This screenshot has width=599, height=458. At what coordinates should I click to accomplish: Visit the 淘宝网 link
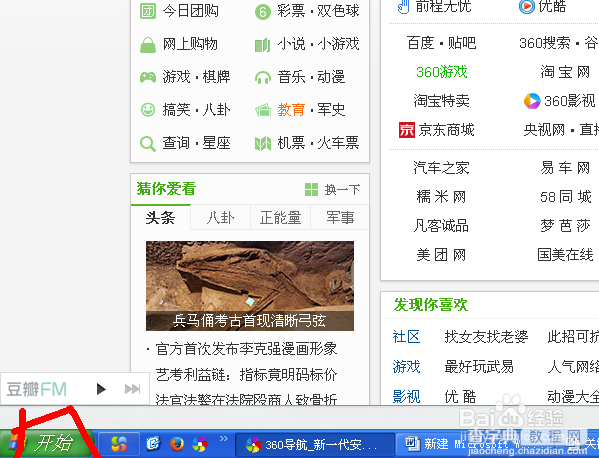point(565,72)
